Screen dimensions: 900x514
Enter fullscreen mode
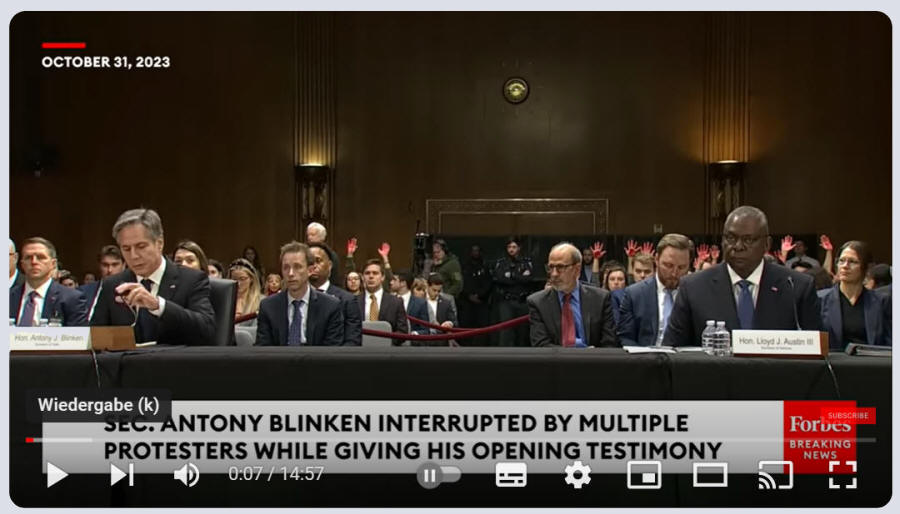pyautogui.click(x=843, y=475)
